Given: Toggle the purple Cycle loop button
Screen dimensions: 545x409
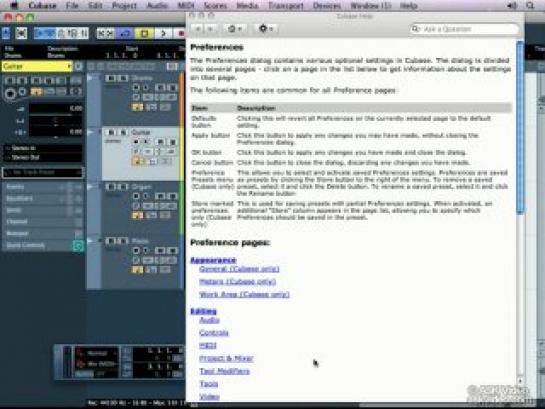Looking at the screenshot, I should 126,33.
